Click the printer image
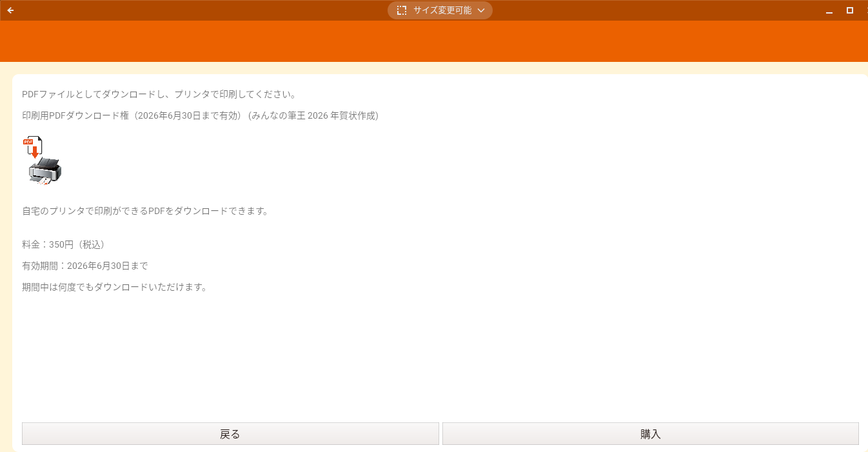The image size is (868, 452). point(45,172)
